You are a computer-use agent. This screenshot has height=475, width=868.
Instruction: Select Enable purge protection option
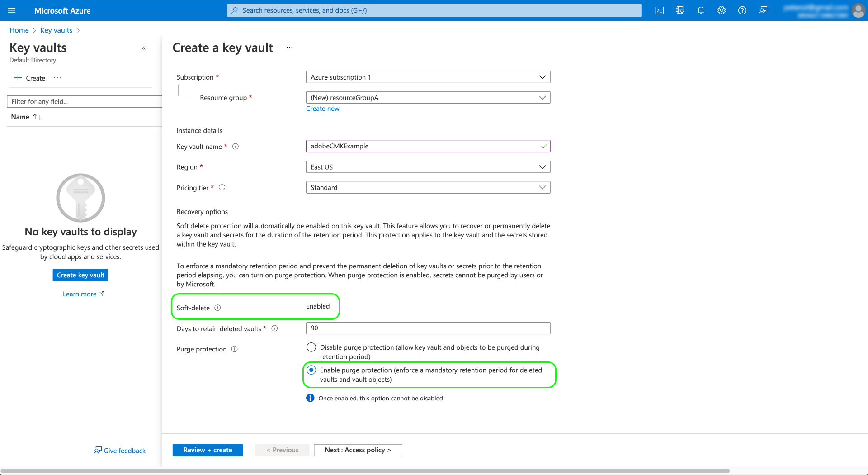[x=311, y=370]
